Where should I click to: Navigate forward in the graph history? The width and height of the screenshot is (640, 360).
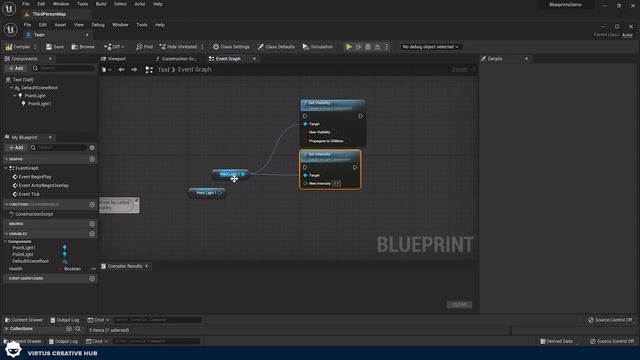(x=134, y=70)
